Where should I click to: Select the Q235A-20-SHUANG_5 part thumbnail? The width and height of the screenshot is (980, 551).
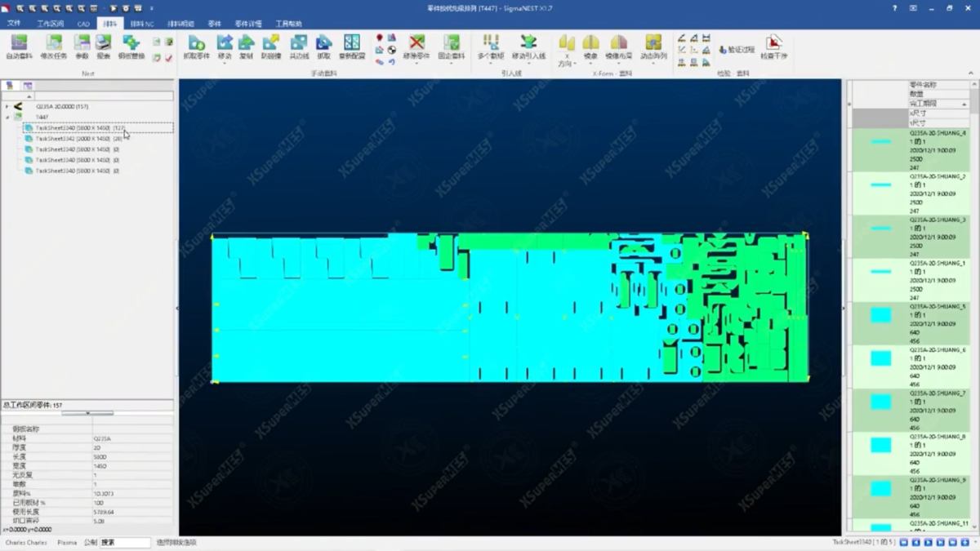[x=881, y=315]
